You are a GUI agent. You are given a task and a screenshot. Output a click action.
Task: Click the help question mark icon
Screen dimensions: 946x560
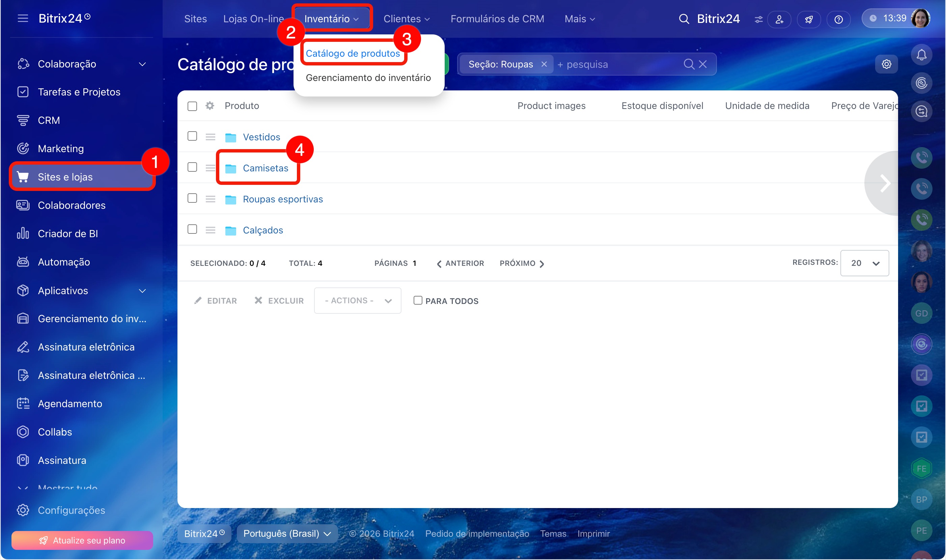tap(838, 19)
